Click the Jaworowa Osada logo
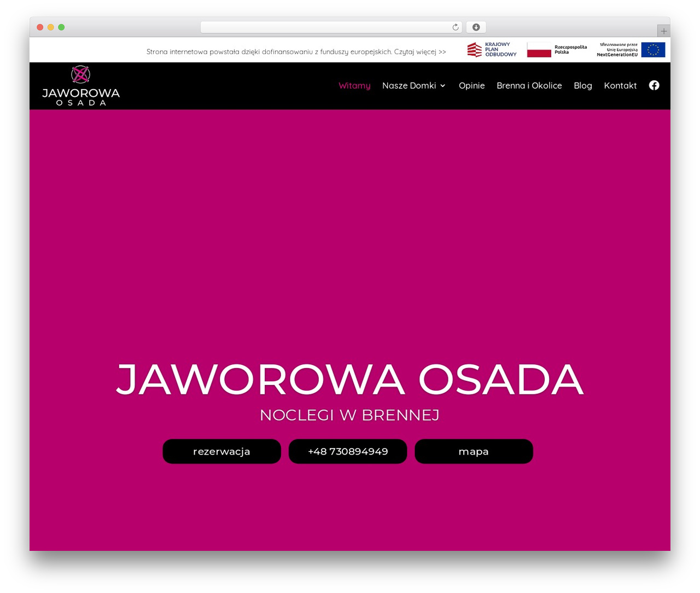This screenshot has height=593, width=700. tap(81, 86)
